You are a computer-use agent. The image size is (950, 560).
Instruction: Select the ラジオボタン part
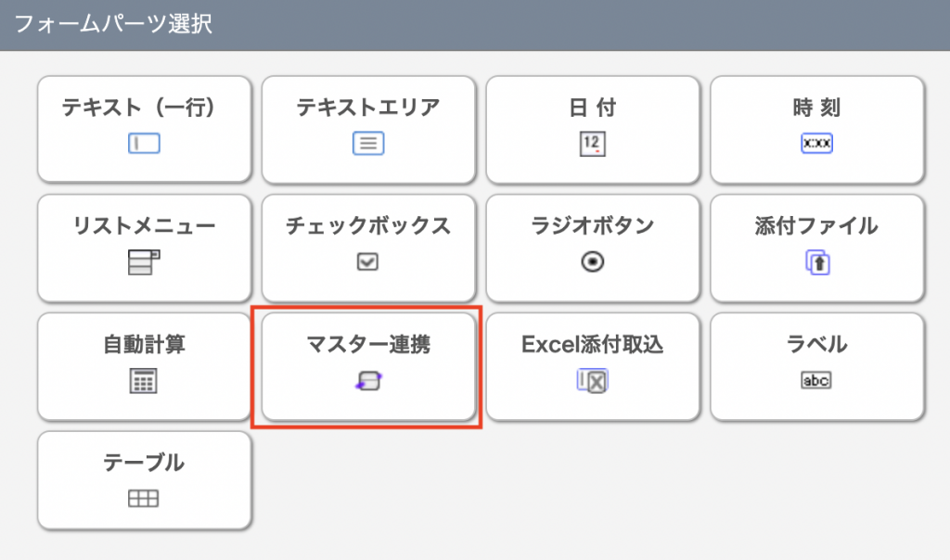(593, 248)
